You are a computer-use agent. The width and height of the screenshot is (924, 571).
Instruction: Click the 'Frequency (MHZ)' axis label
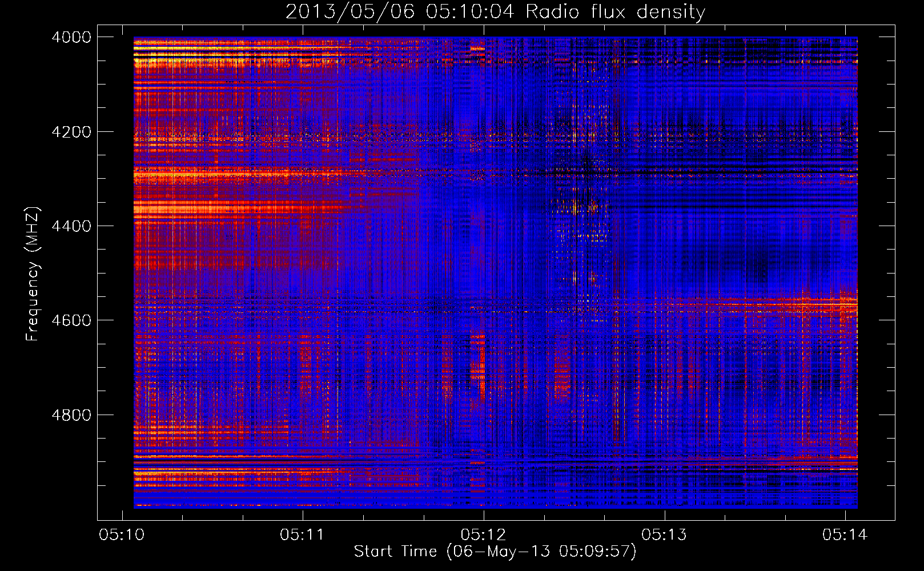tap(33, 274)
